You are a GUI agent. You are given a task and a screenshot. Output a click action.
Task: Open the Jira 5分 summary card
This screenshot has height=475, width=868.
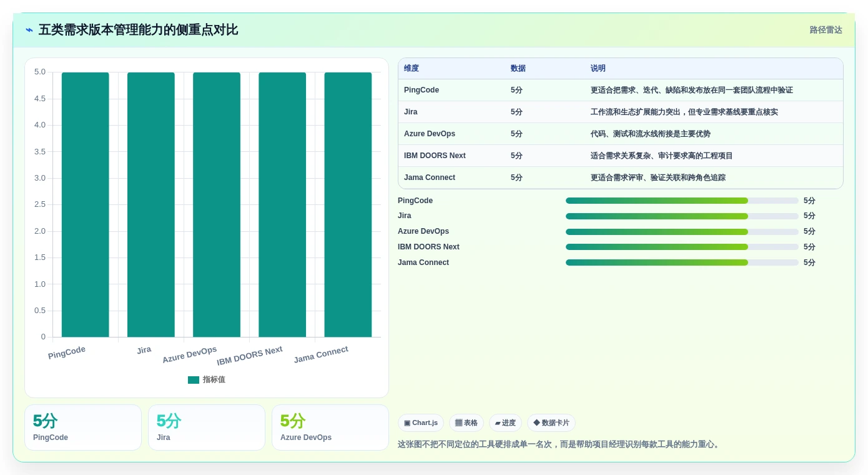coord(207,427)
